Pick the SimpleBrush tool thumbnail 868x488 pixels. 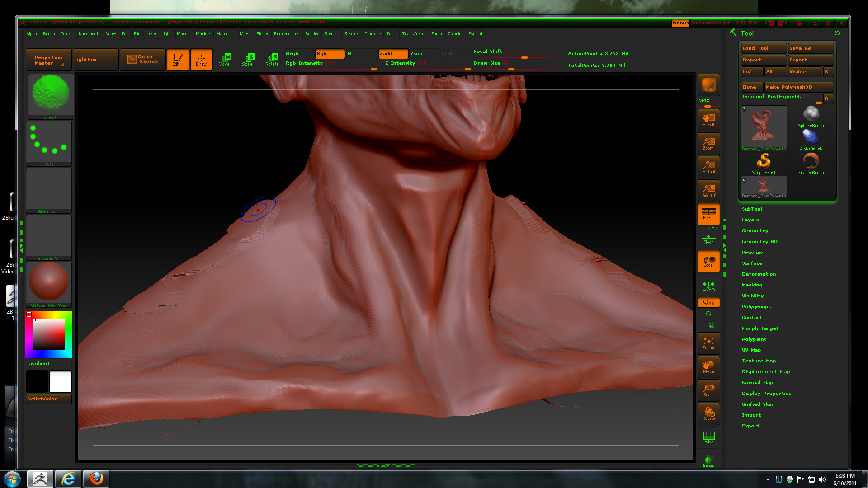(764, 163)
